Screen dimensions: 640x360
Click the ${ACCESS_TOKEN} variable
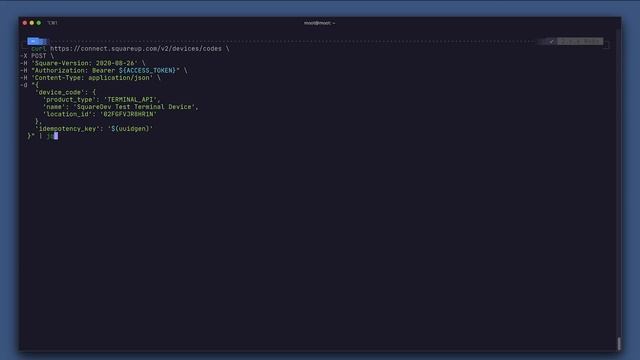[147, 71]
